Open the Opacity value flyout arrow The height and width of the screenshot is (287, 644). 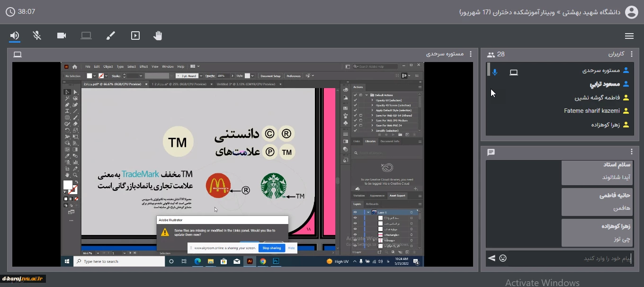click(x=233, y=76)
